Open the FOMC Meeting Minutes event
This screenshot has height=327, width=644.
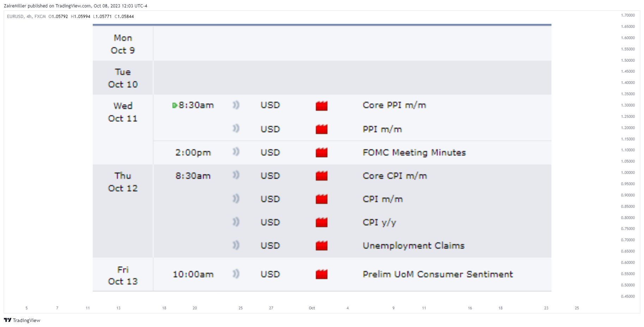tap(414, 152)
